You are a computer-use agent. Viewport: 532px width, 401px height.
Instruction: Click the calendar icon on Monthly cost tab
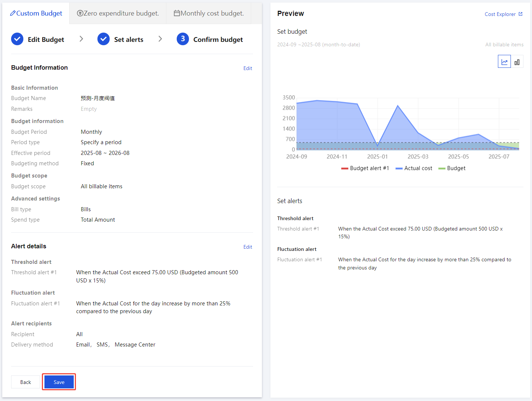(177, 13)
